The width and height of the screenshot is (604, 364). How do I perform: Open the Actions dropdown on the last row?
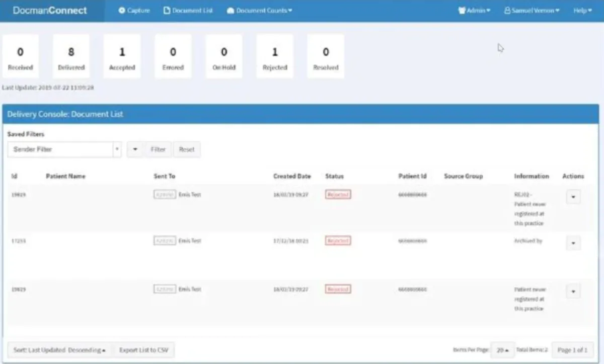573,291
